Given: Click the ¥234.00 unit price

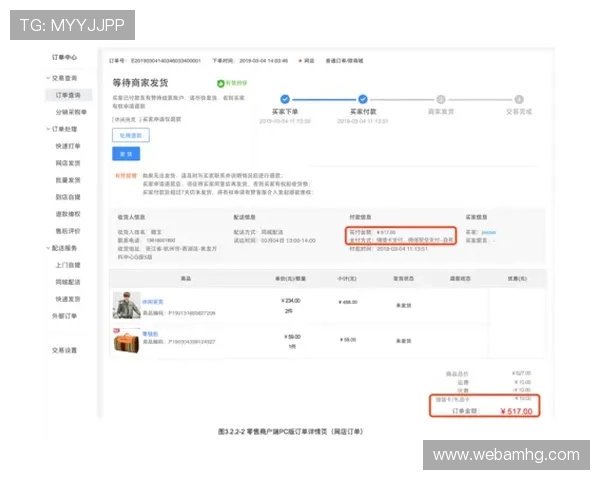Looking at the screenshot, I should tap(291, 301).
